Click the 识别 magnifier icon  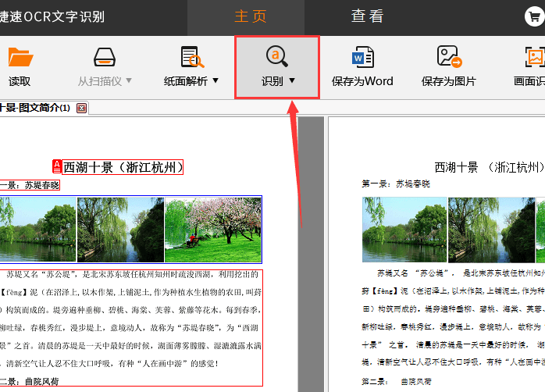click(x=277, y=57)
